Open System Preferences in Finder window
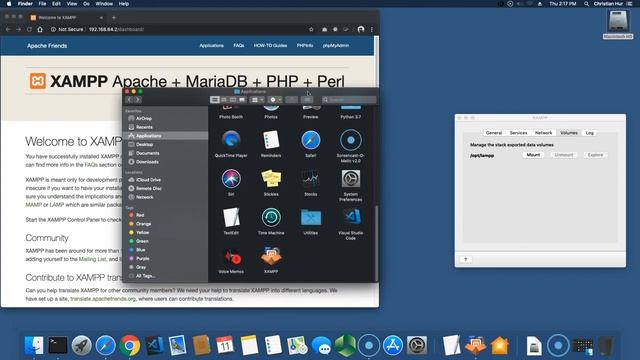This screenshot has width=640, height=360. [x=351, y=179]
